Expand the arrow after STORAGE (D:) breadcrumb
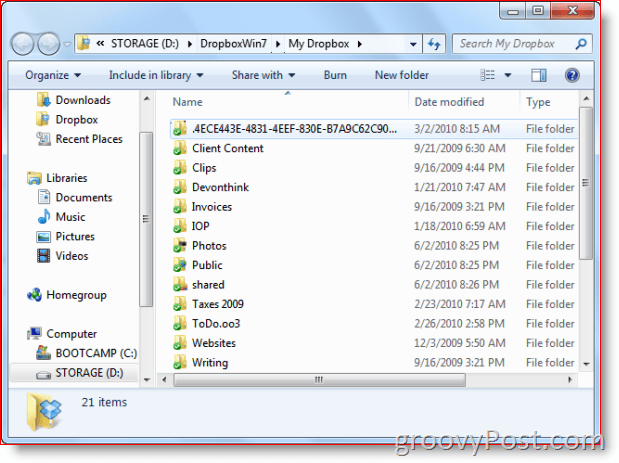This screenshot has height=463, width=619. point(189,44)
